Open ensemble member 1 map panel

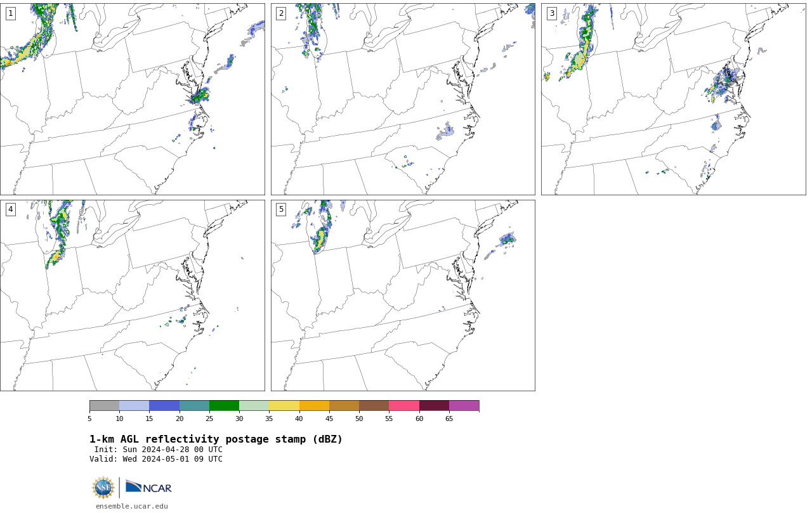coord(132,99)
